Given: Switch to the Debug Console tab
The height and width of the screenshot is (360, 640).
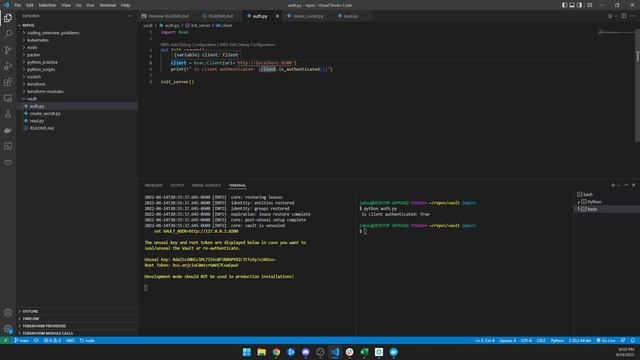Looking at the screenshot, I should click(206, 185).
